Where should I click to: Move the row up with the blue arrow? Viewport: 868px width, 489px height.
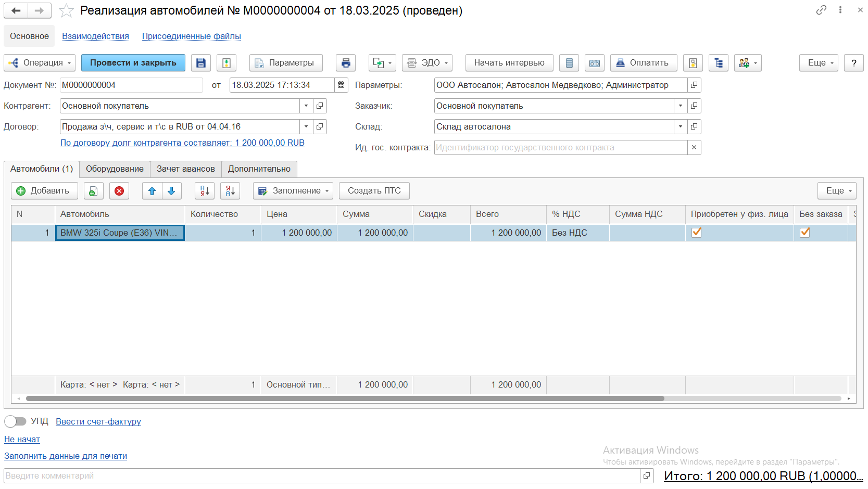(152, 191)
